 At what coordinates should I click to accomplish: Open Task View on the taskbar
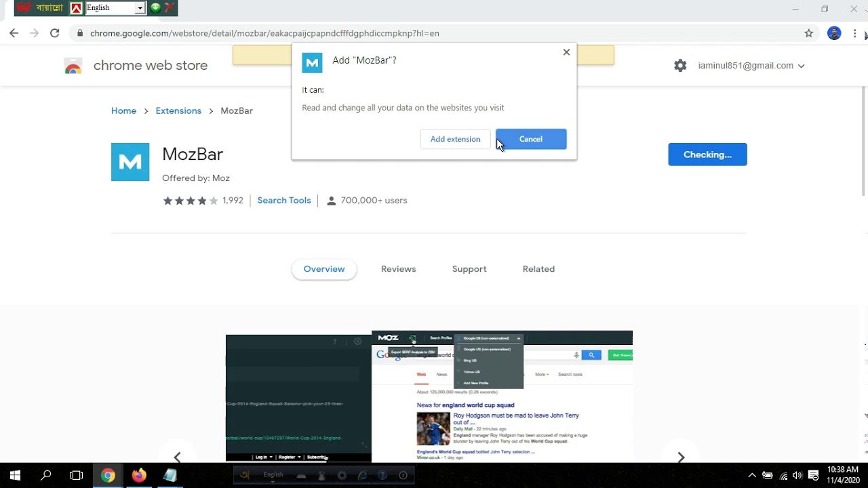pos(77,476)
